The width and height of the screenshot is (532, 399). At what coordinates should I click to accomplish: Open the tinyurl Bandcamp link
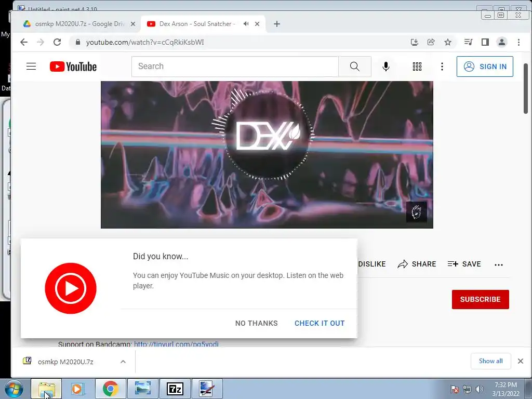[176, 344]
